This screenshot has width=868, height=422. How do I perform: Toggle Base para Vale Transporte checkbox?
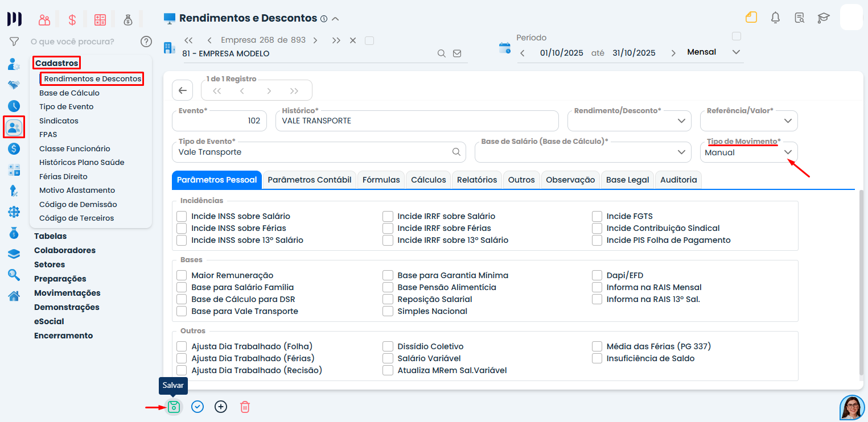[x=182, y=311]
